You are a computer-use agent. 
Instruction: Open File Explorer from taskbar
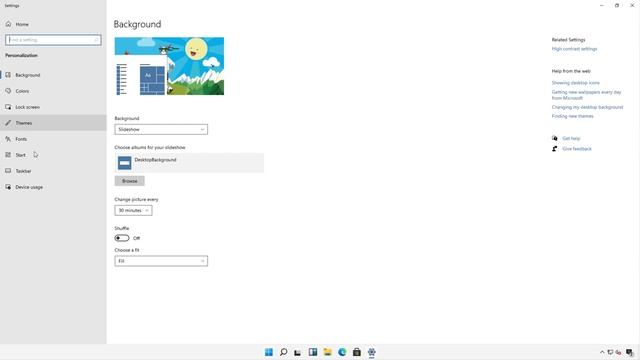(327, 352)
